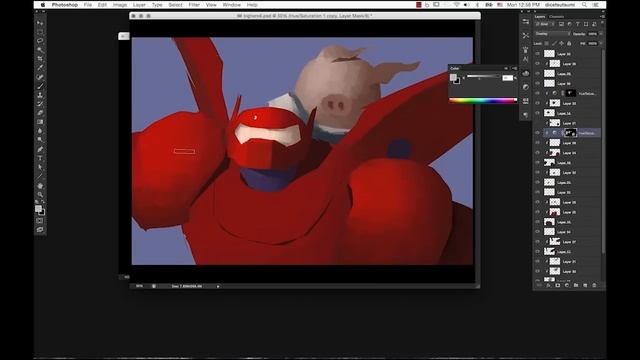This screenshot has width=640, height=360.
Task: Open Wi-Fi status in menu bar
Action: (x=457, y=5)
